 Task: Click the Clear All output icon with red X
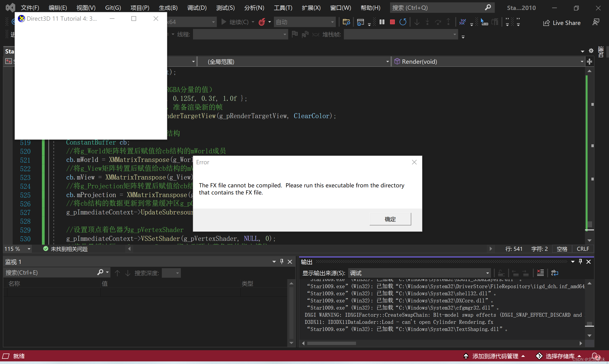coord(540,273)
